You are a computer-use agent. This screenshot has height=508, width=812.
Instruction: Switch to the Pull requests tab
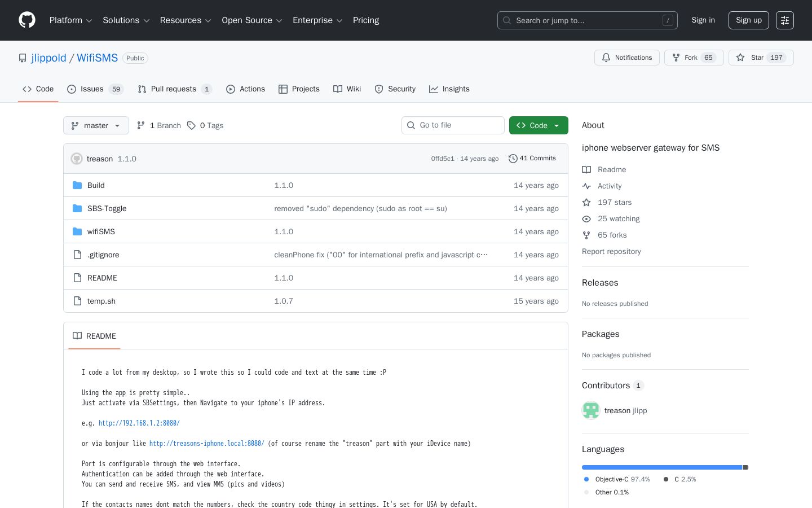[x=175, y=89]
